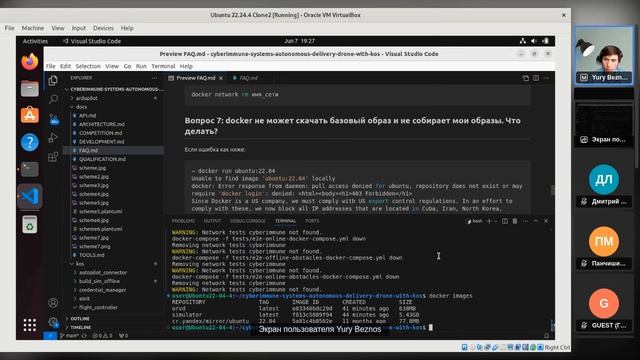This screenshot has width=640, height=360.
Task: Click the errors and warnings status bar counter
Action: (x=102, y=336)
